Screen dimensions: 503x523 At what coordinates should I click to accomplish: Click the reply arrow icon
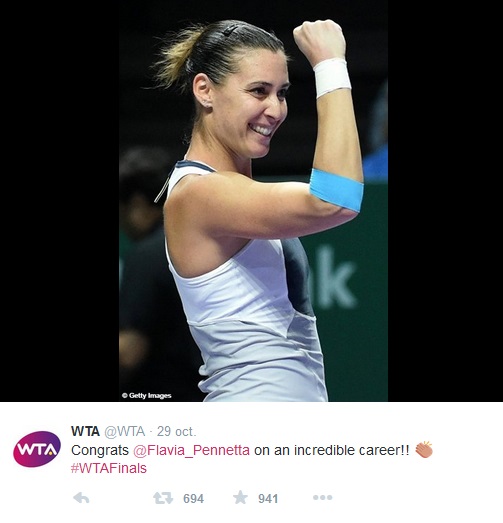coord(81,498)
